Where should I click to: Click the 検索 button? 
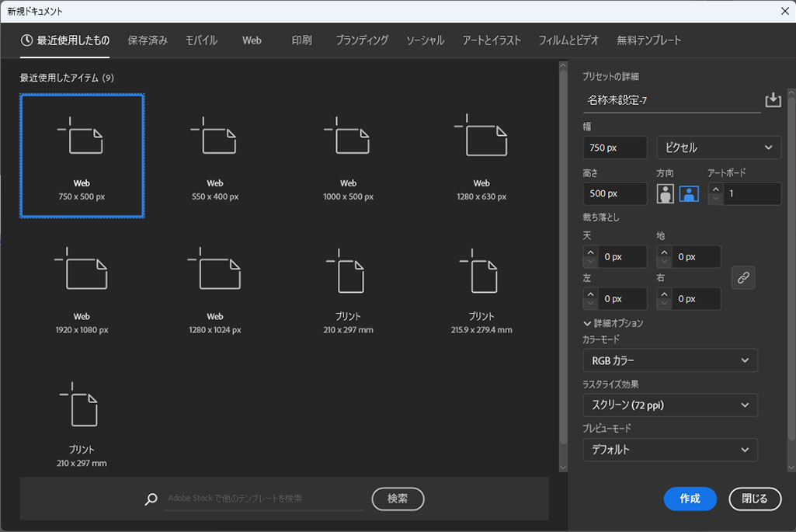pos(398,499)
